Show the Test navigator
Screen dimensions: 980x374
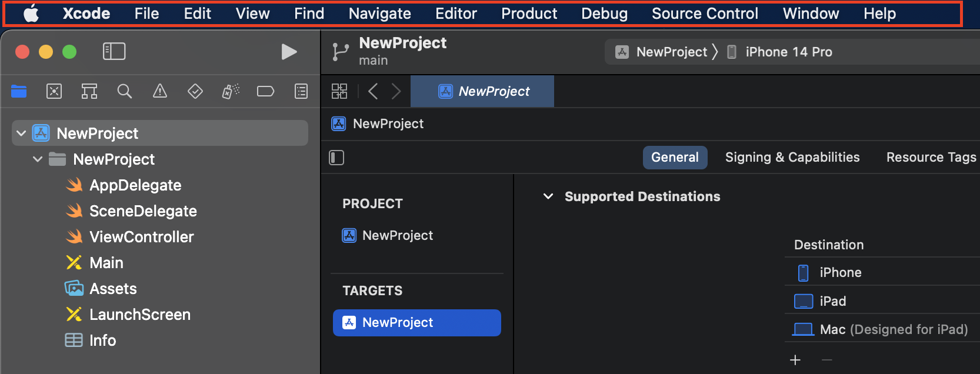[195, 91]
